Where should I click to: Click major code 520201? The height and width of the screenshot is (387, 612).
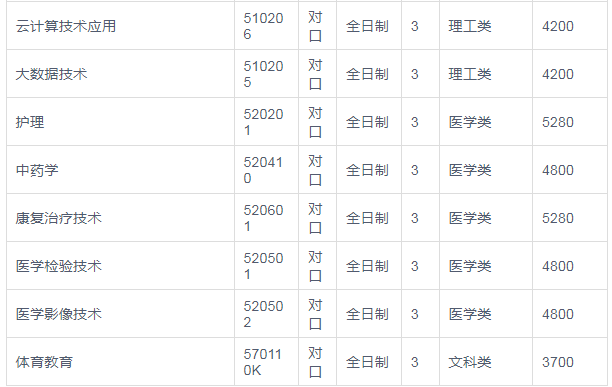263,122
